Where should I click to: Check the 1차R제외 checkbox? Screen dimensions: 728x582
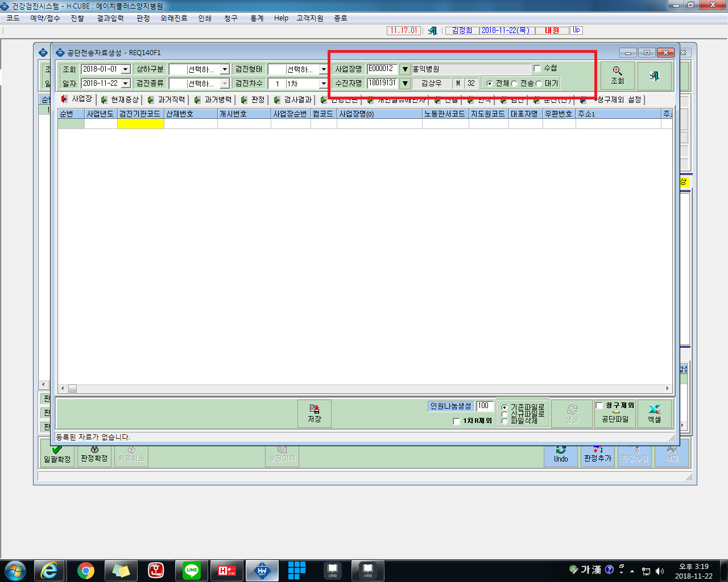coord(456,421)
